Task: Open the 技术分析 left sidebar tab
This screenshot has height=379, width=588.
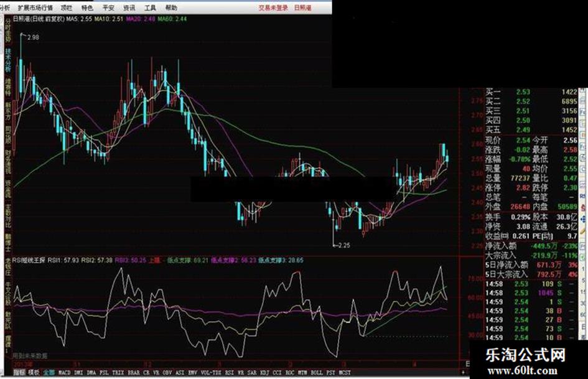Action: [x=8, y=61]
